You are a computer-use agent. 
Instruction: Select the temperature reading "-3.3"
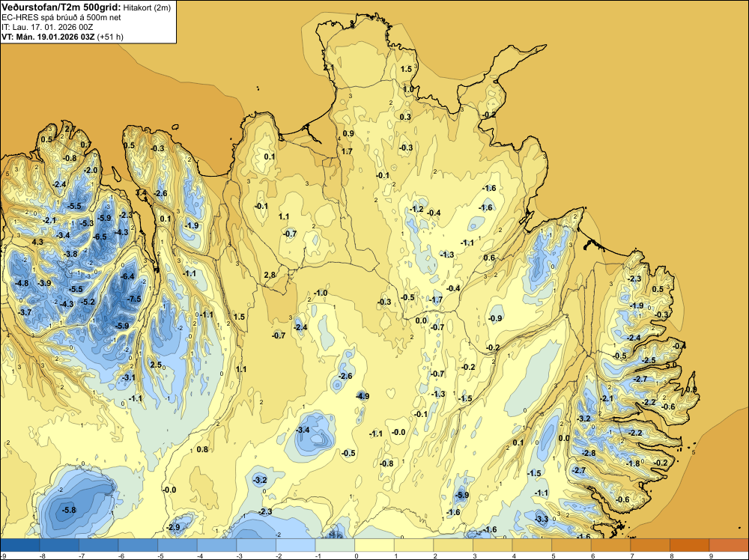click(542, 519)
